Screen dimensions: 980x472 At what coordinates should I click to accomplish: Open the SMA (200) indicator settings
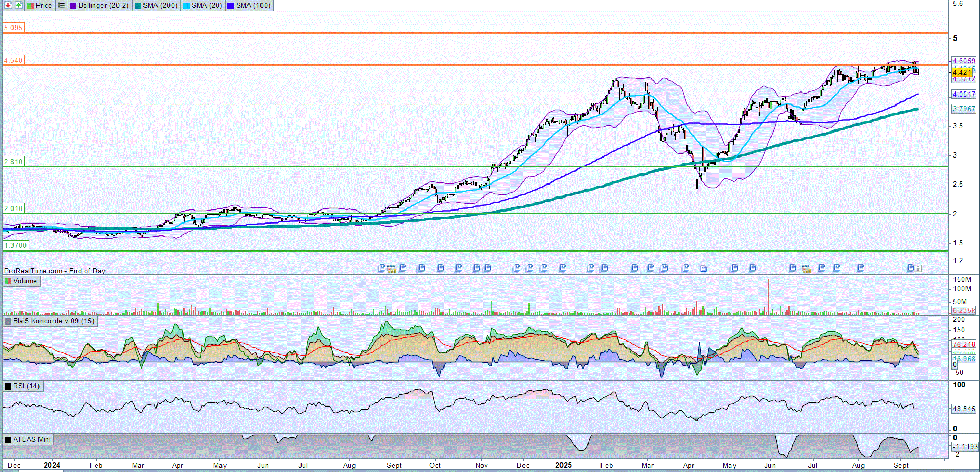[x=156, y=5]
